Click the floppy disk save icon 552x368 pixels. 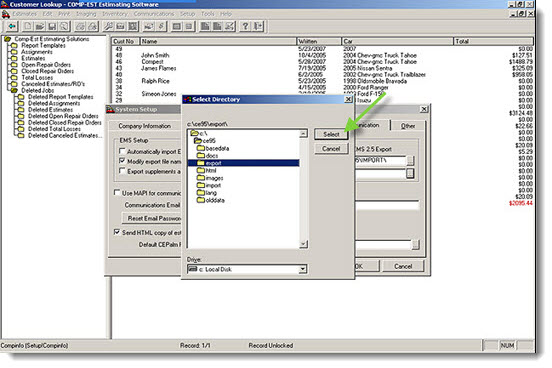52,26
